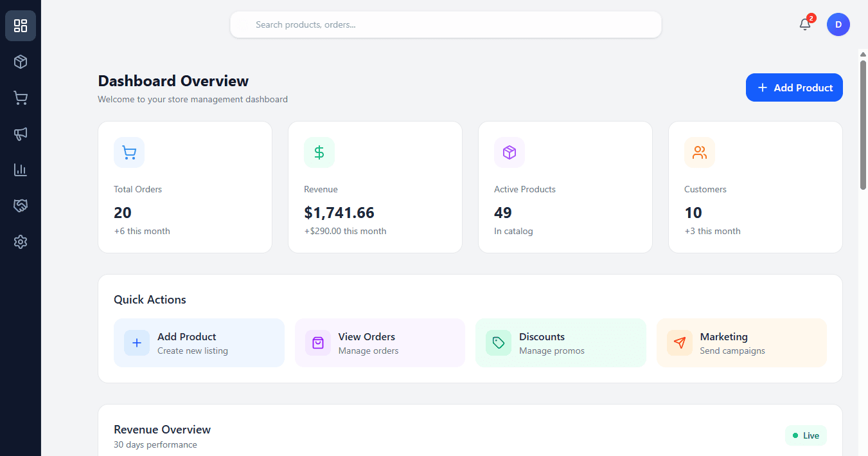Open Settings with the gear icon
Viewport: 868px width, 456px height.
[20, 242]
